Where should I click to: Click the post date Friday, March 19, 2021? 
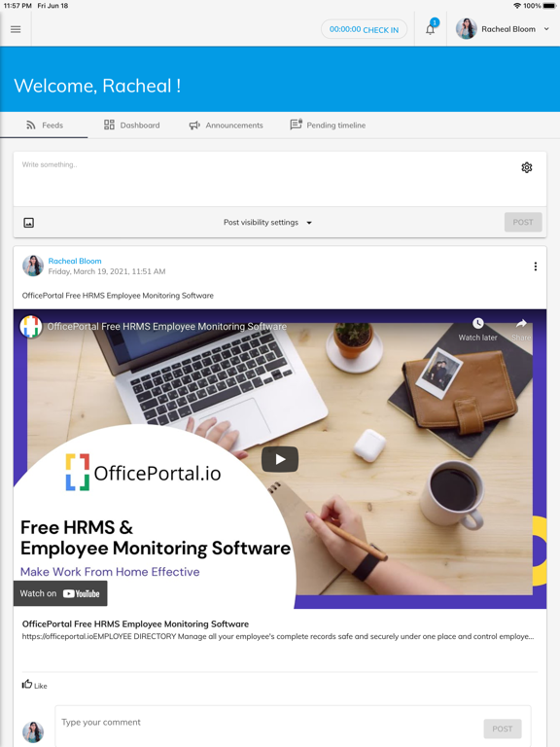[x=107, y=271]
